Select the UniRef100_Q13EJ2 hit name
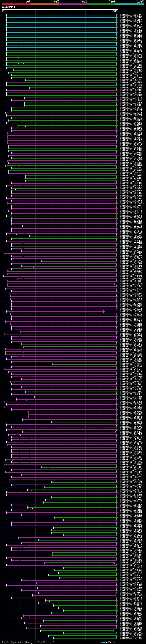This screenshot has width=146, height=644. click(131, 369)
